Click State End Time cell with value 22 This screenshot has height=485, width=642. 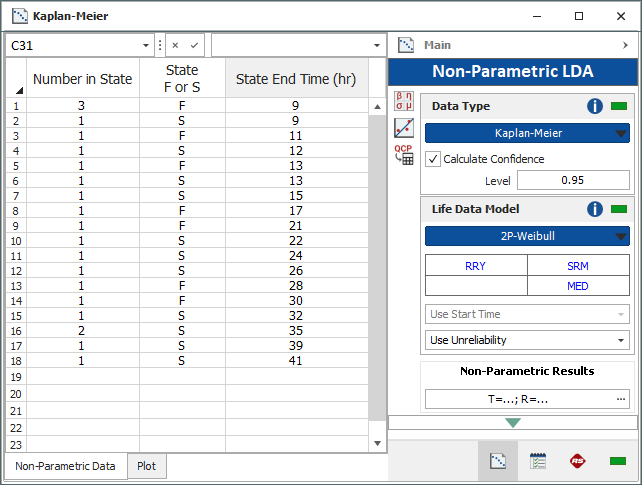[296, 241]
